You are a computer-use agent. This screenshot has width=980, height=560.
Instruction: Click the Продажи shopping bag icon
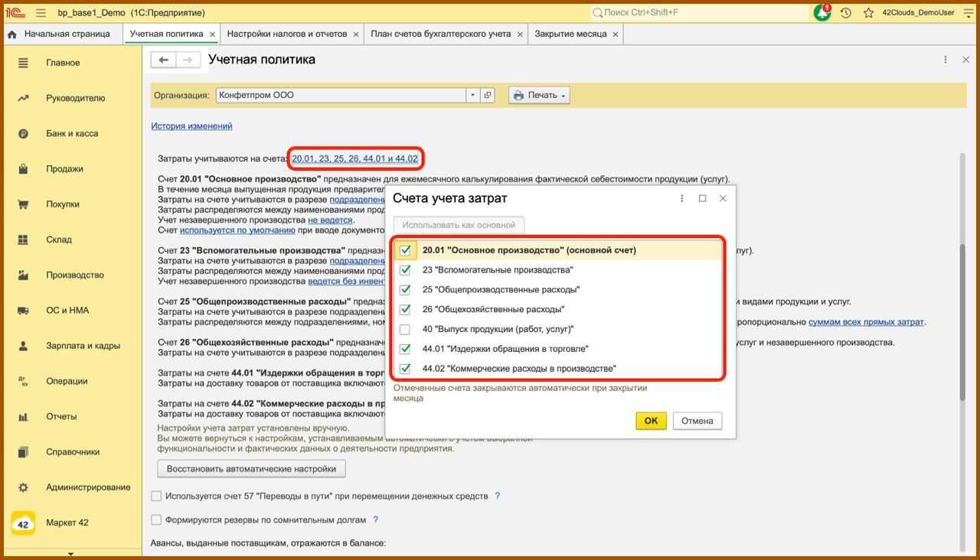coord(23,169)
